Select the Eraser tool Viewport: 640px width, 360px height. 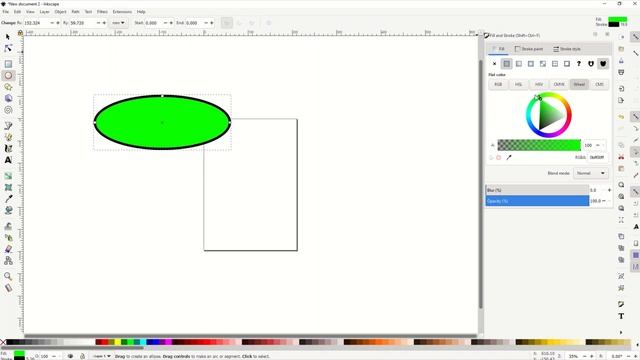click(x=8, y=249)
